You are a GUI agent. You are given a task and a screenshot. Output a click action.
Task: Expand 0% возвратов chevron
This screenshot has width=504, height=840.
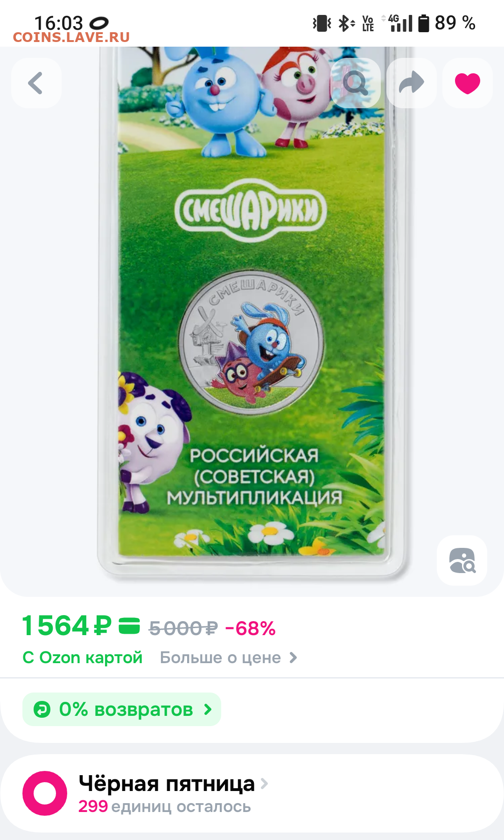[208, 709]
